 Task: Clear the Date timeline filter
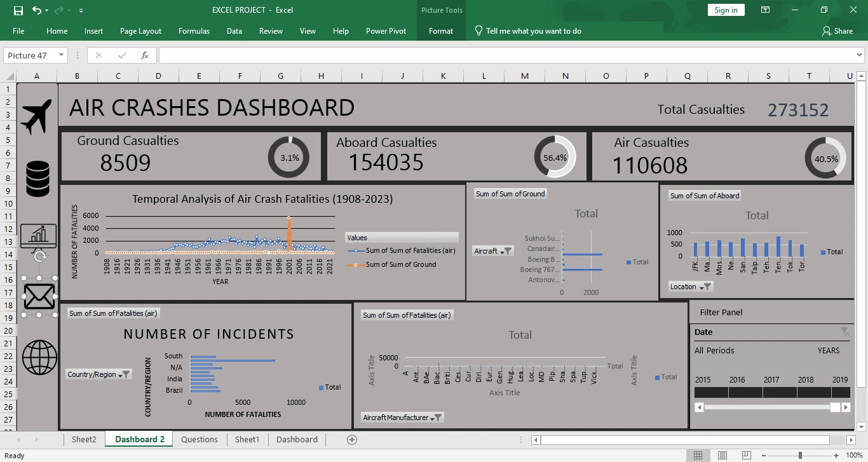pos(844,332)
